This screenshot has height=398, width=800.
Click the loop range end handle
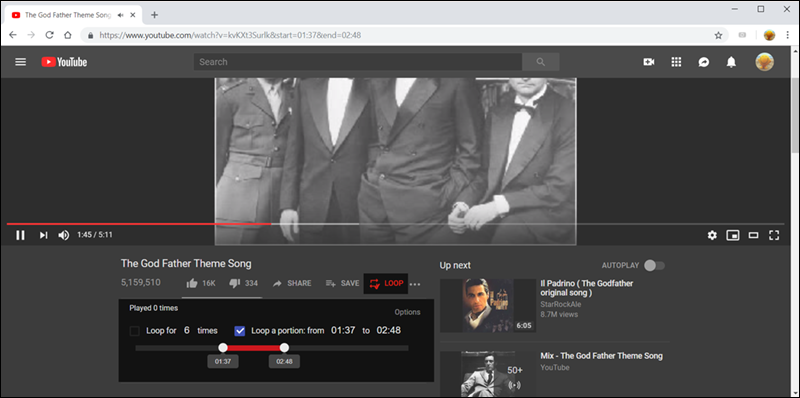click(284, 347)
